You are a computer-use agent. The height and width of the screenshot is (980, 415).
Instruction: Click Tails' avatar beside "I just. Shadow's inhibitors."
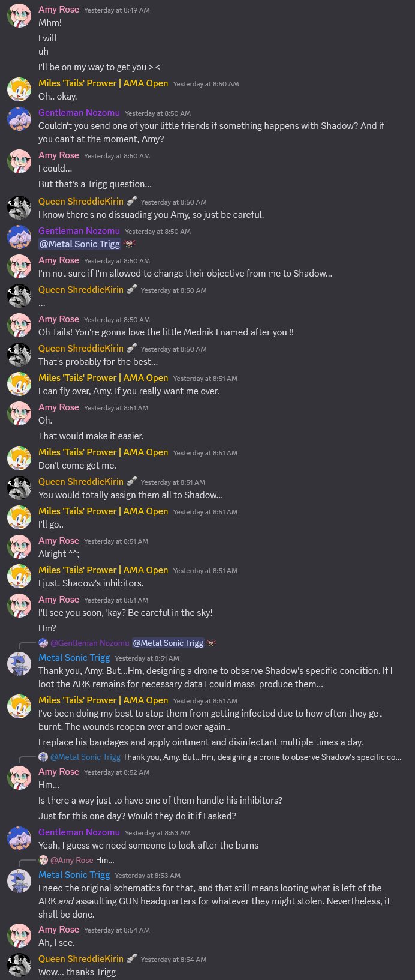click(19, 576)
